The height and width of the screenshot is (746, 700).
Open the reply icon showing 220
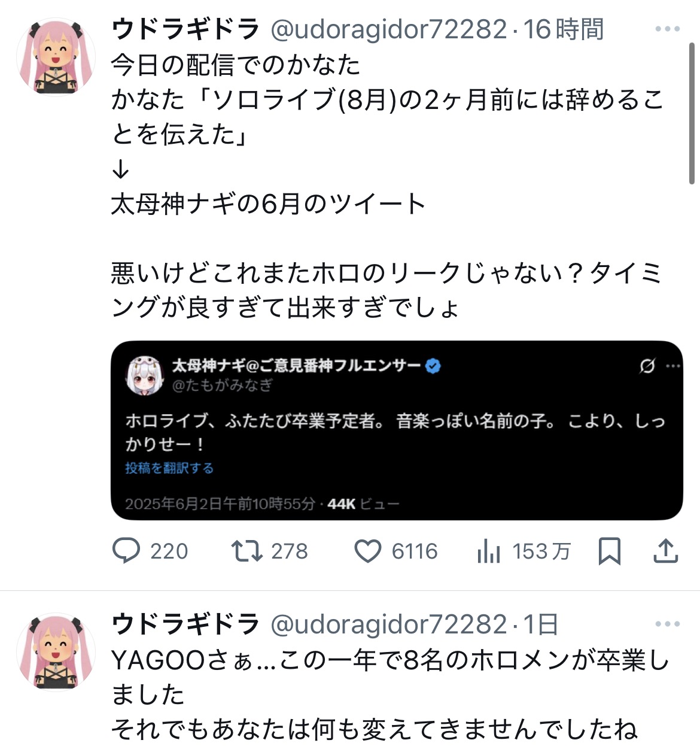click(x=126, y=551)
